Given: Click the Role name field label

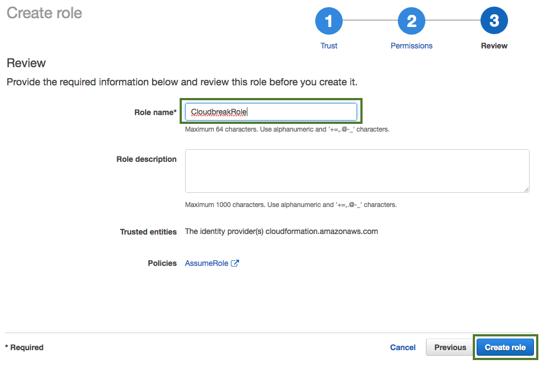Looking at the screenshot, I should (x=155, y=112).
